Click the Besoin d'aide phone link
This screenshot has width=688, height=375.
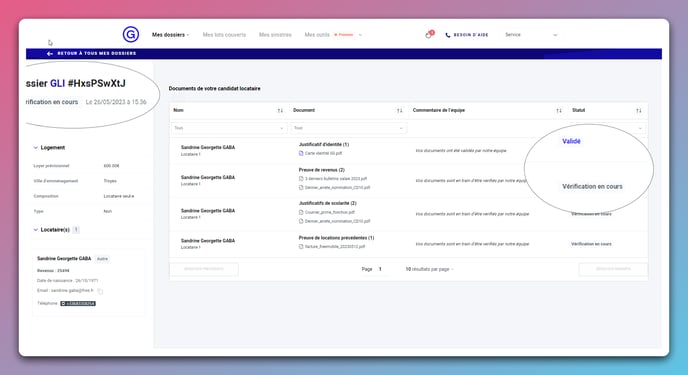(x=467, y=35)
